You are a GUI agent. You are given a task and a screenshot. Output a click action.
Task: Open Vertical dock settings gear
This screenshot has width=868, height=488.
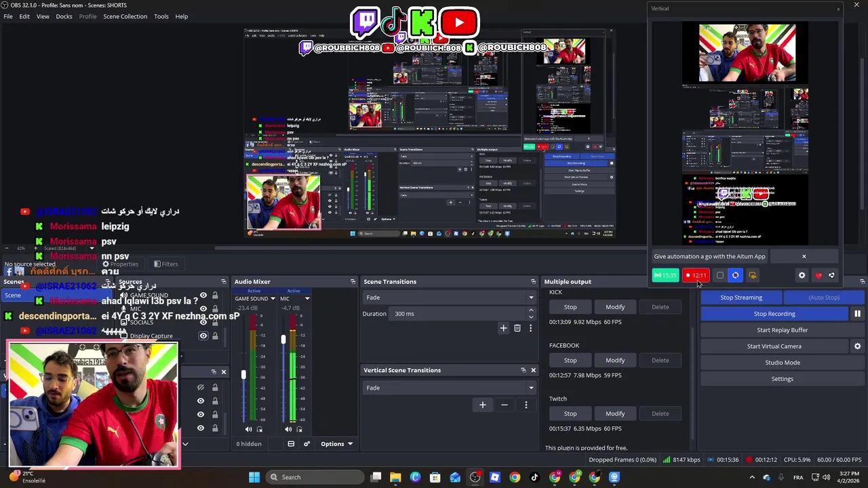point(802,275)
